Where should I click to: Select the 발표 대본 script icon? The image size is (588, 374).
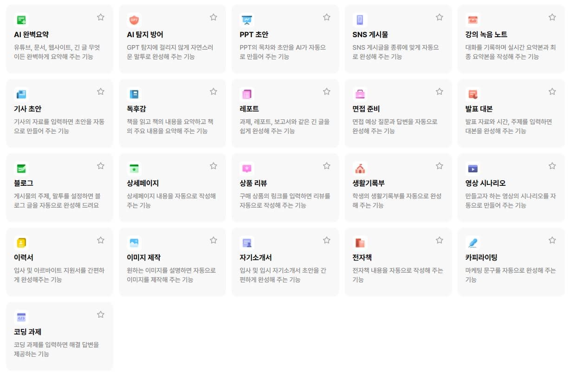[472, 94]
